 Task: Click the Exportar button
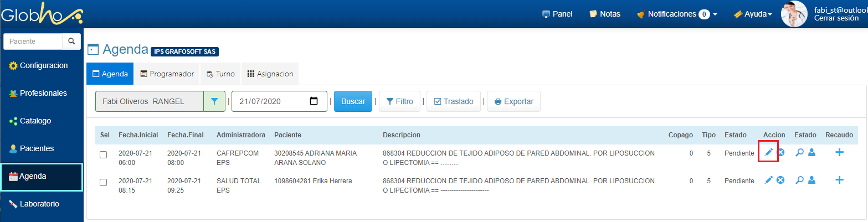[513, 101]
